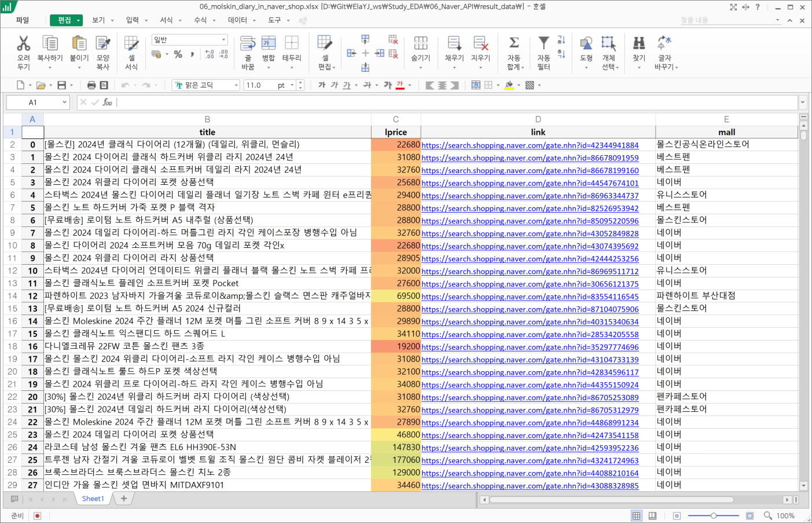This screenshot has height=523, width=812.
Task: Apply percent style with the % icon
Action: click(x=178, y=54)
